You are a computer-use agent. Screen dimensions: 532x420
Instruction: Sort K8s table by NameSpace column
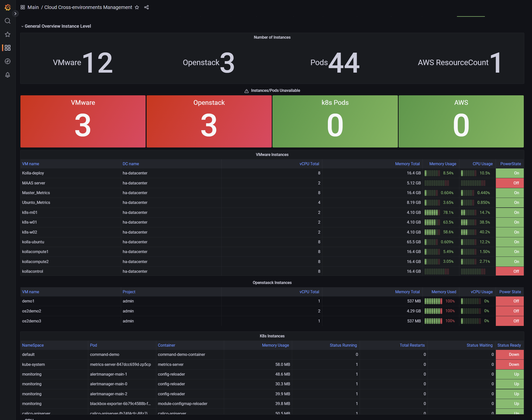pos(33,345)
